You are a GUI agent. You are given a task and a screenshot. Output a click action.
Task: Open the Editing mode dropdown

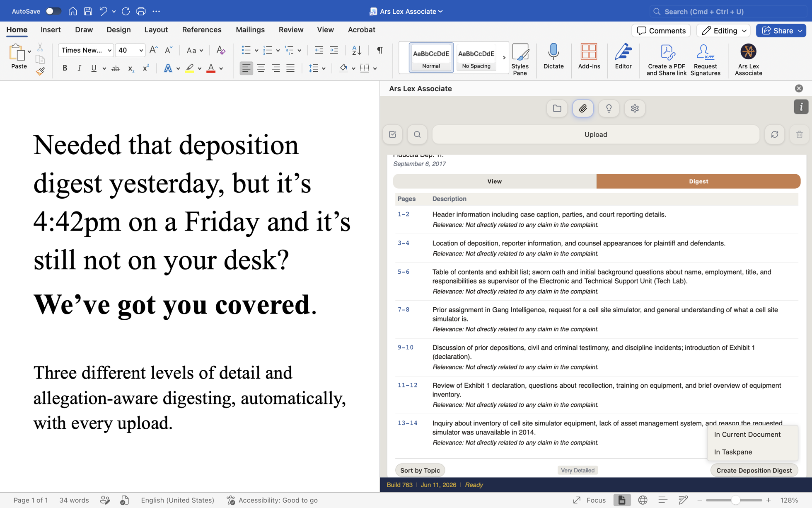tap(723, 31)
